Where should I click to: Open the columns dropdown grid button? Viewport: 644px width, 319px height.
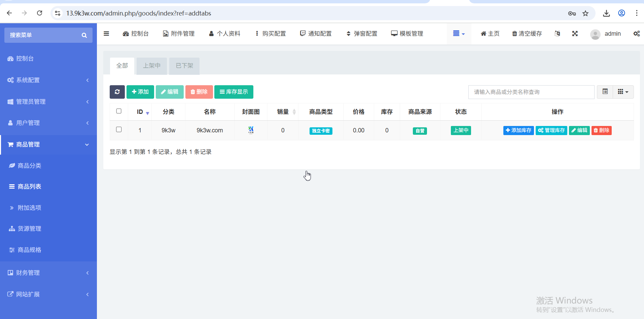623,92
